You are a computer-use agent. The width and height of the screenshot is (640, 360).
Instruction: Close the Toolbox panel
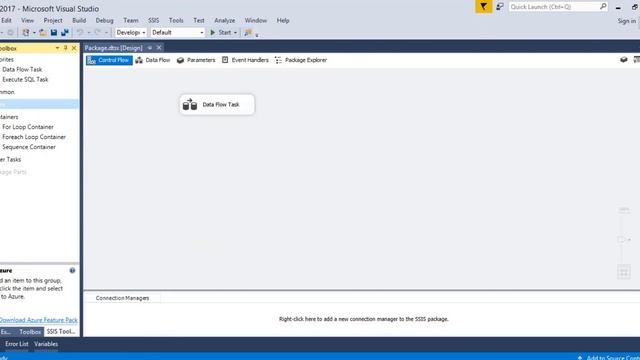click(x=74, y=48)
